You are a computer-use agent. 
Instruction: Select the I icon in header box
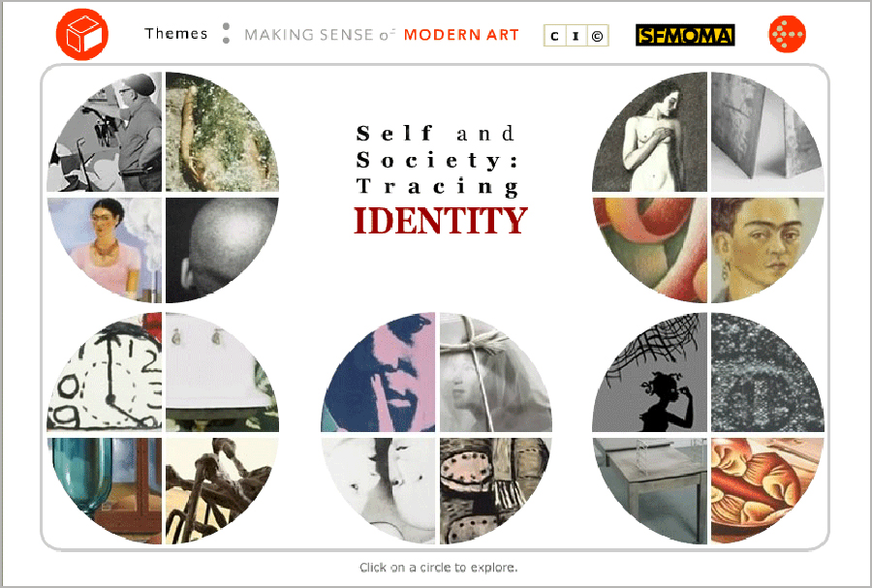576,36
